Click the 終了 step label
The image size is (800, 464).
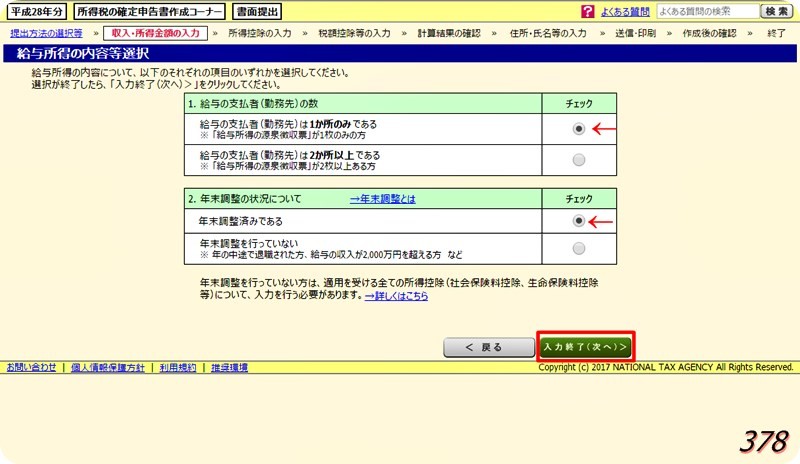(x=776, y=33)
